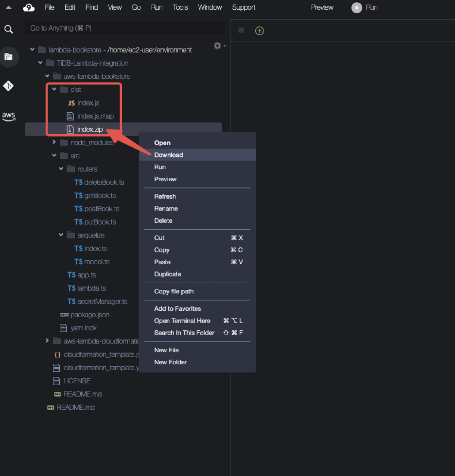Collapse the dist folder

(54, 89)
